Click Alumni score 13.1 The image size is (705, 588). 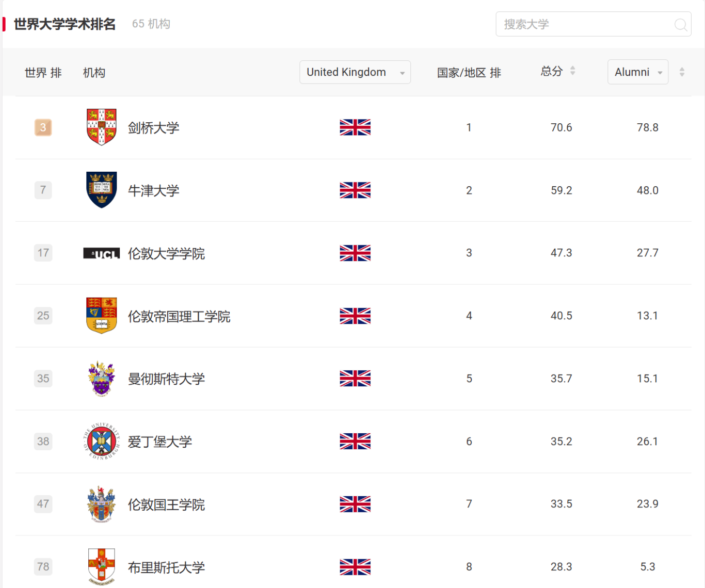[x=647, y=316]
